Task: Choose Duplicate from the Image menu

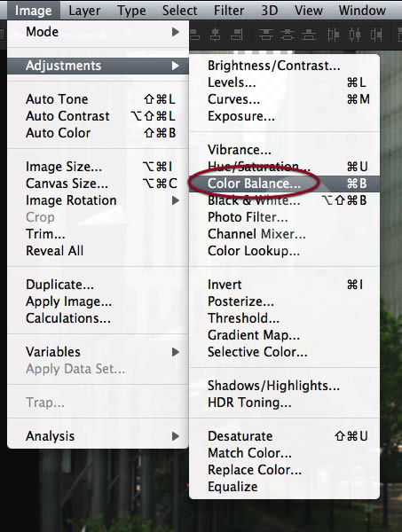Action: (98, 285)
